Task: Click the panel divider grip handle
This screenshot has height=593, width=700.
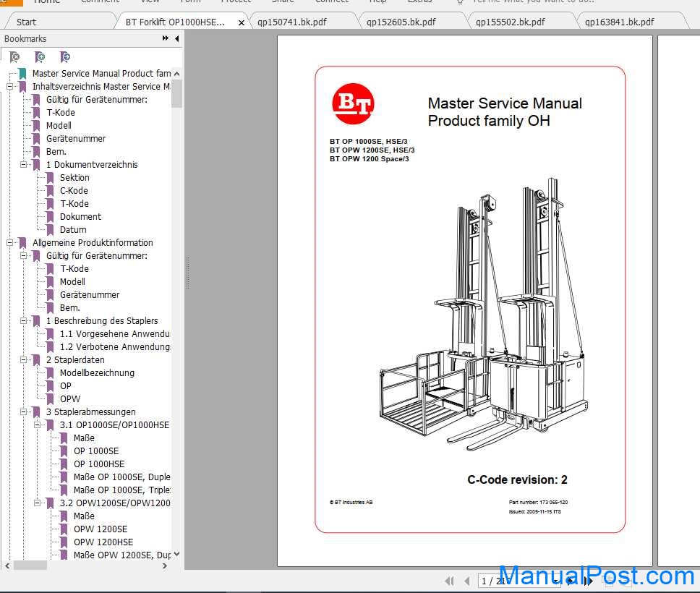Action: pyautogui.click(x=187, y=273)
